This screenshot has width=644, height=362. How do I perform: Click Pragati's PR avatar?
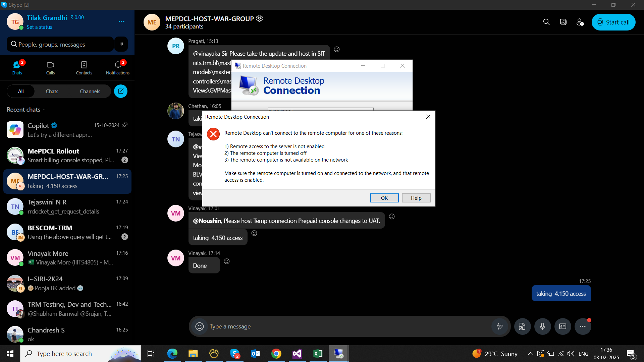[x=176, y=46]
